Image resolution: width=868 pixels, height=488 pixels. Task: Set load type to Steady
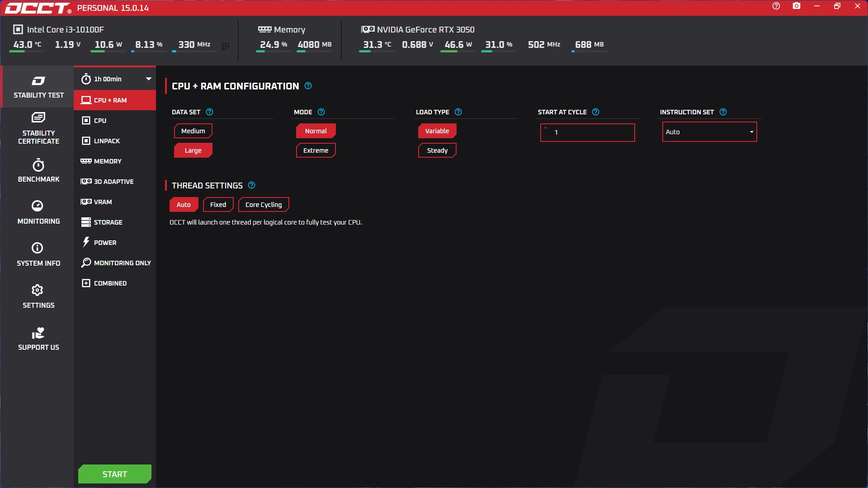[437, 150]
